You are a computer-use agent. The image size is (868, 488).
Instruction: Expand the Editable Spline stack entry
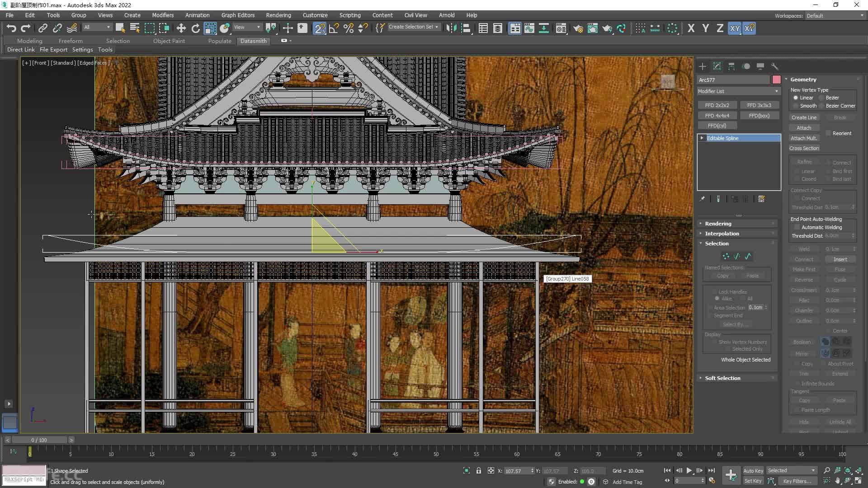(x=702, y=138)
